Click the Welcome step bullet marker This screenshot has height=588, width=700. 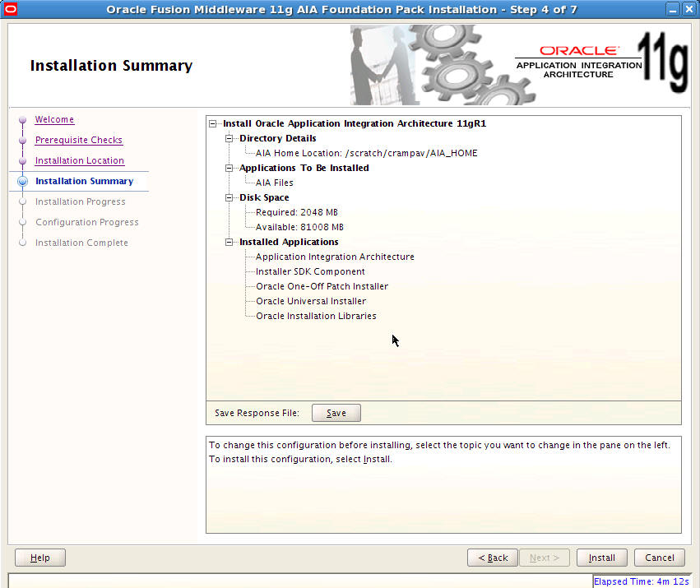click(23, 119)
